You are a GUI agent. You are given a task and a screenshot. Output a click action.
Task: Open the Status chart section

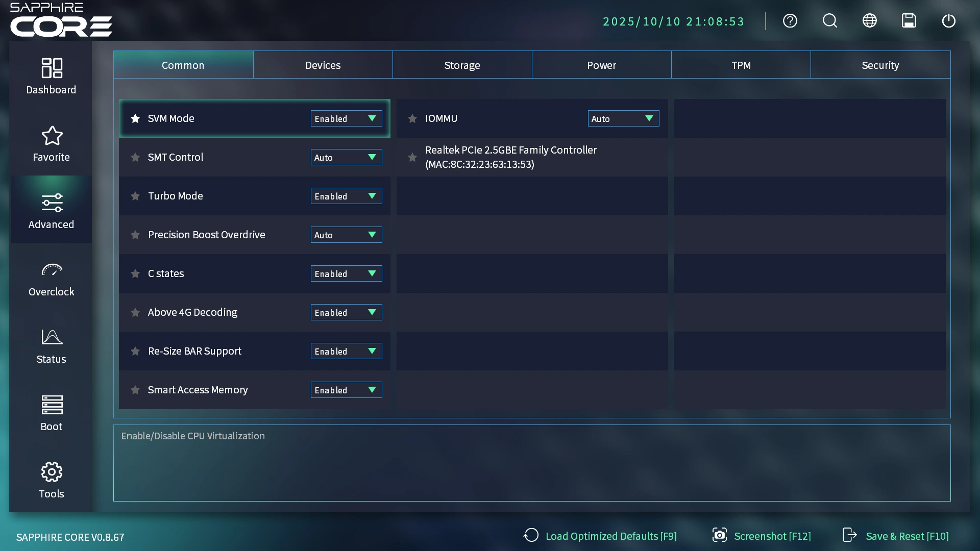(x=51, y=345)
